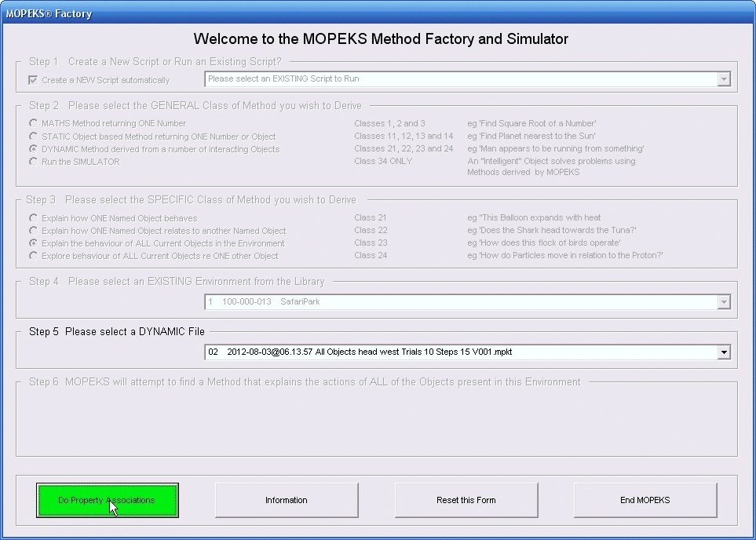
Task: Click 'Find Square Root of a Number' example
Action: click(531, 123)
